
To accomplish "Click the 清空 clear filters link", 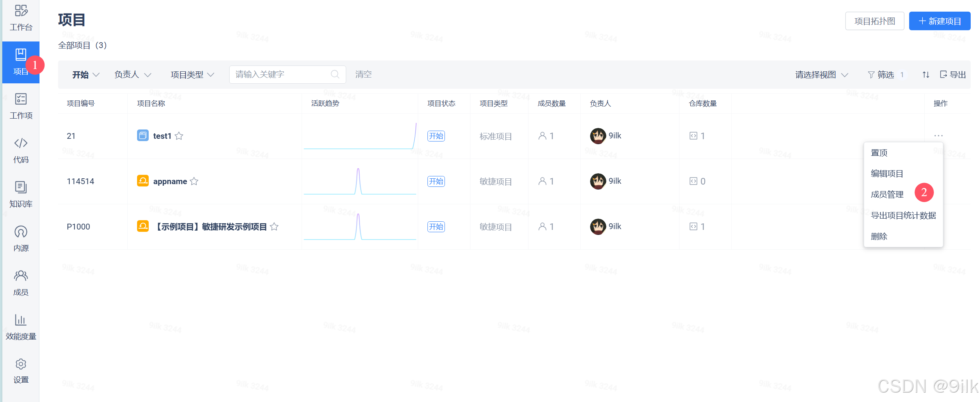I will click(x=363, y=74).
